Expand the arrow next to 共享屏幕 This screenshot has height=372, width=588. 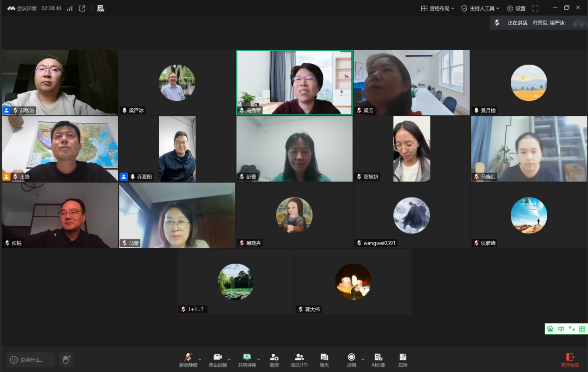pyautogui.click(x=259, y=359)
